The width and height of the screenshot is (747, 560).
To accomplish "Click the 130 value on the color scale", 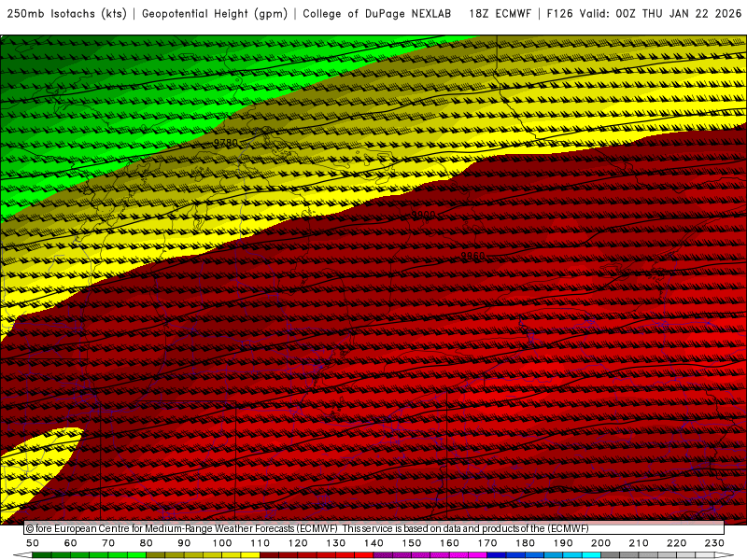I will 336,543.
